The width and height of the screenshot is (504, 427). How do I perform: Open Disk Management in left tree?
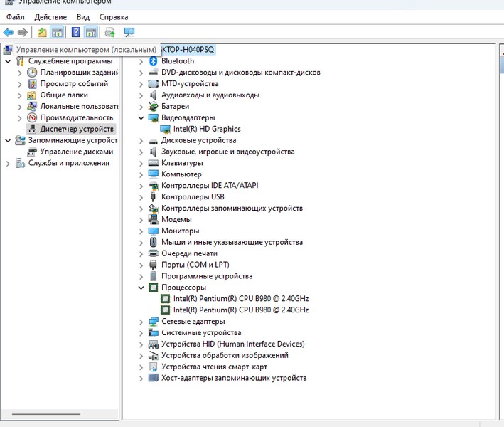pyautogui.click(x=76, y=152)
